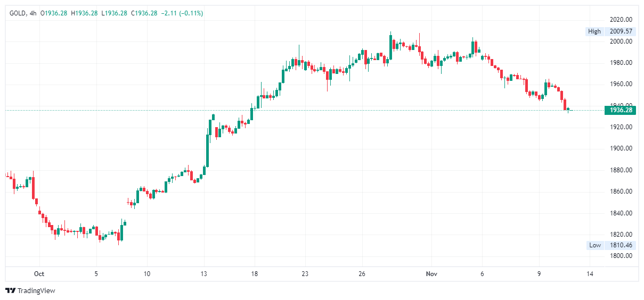The image size is (644, 300).
Task: Click the current price tag 1936.28
Action: click(x=620, y=110)
